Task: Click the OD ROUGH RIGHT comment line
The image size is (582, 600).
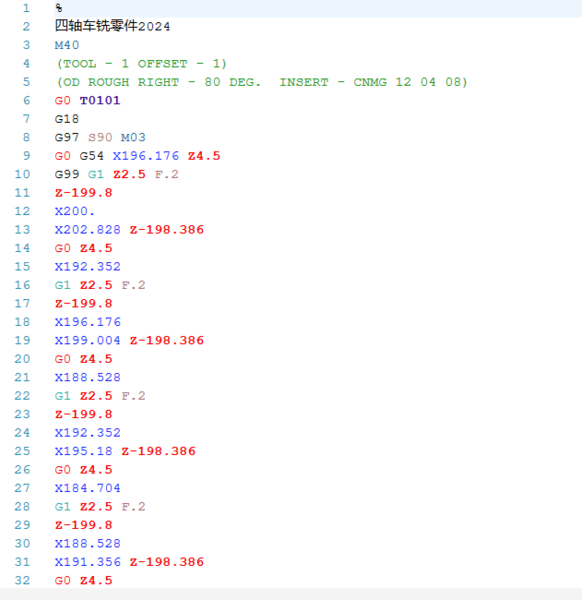Action: 262,82
